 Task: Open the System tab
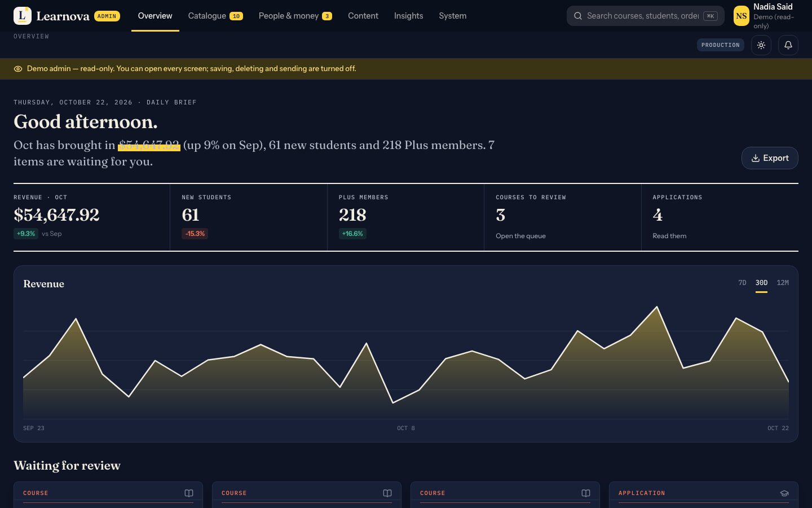pos(453,16)
